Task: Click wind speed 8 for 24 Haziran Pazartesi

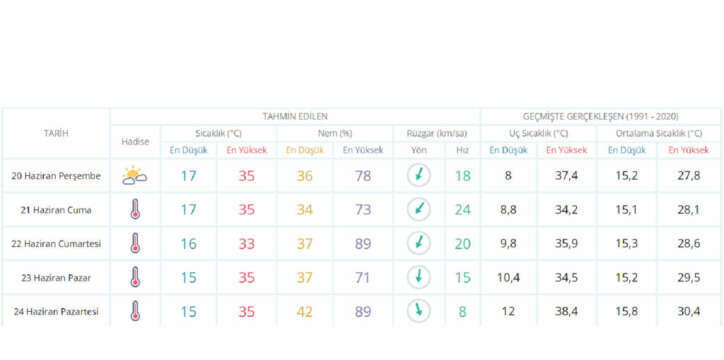Action: pos(462,312)
